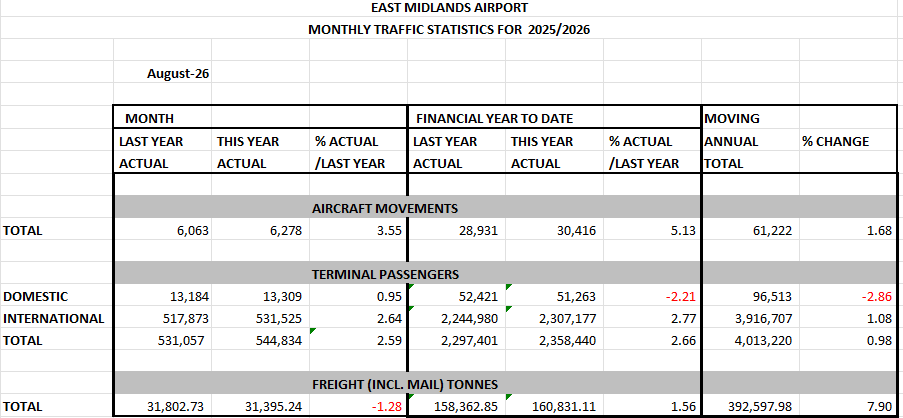Click TOTAL label of the aircraft movements row

[22, 231]
